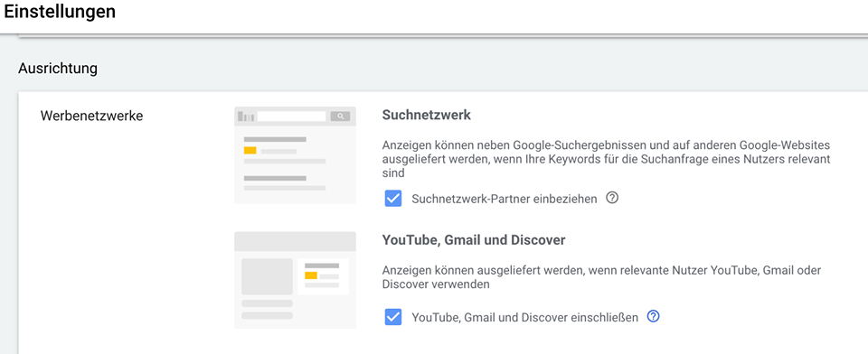The image size is (868, 354).
Task: Select the YouTube, Gmail und Discover preview thumbnail
Action: 295,281
